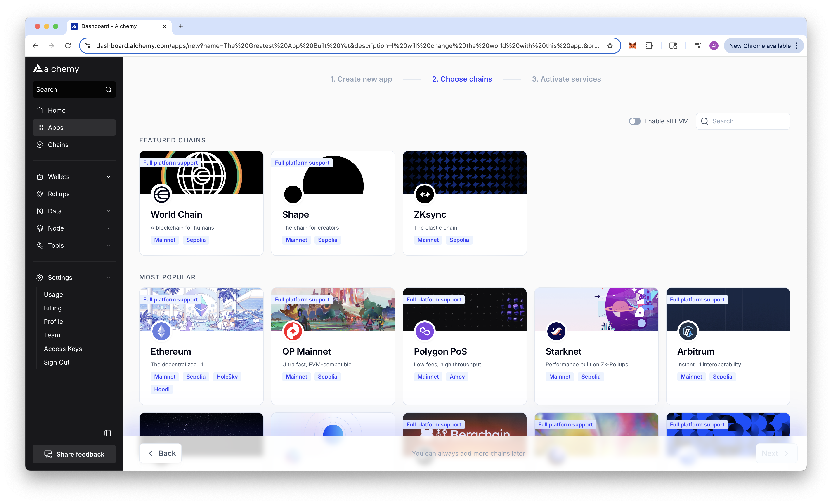
Task: Select Shape Sepolia tag
Action: pyautogui.click(x=328, y=240)
